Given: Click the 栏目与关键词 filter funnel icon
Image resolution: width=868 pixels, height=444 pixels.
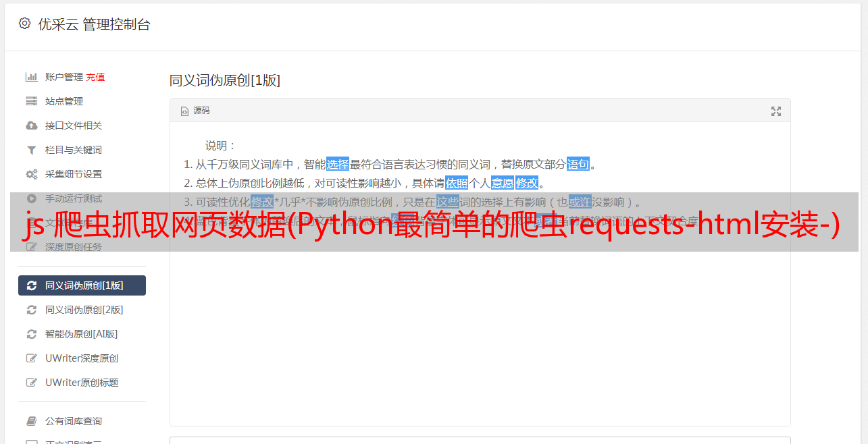Looking at the screenshot, I should [31, 150].
